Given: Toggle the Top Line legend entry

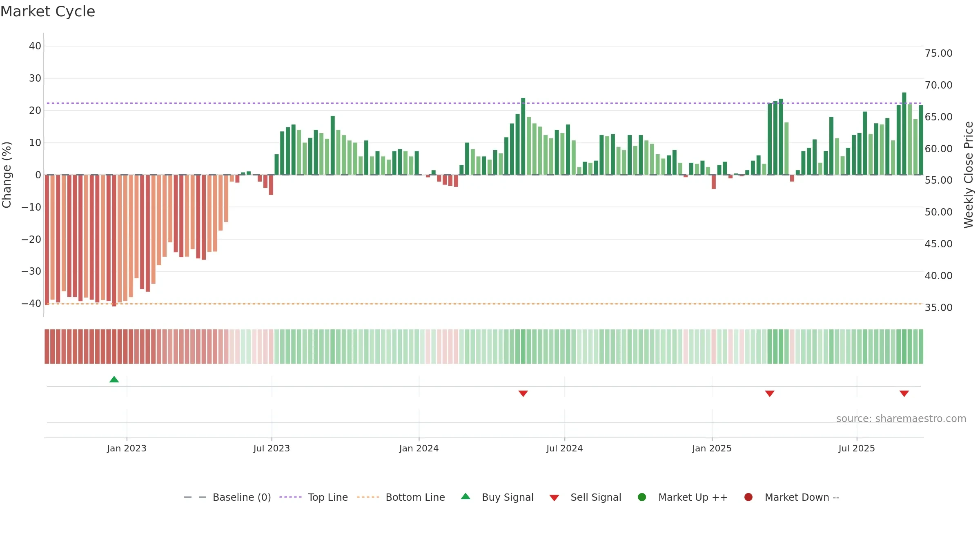Looking at the screenshot, I should pos(314,497).
